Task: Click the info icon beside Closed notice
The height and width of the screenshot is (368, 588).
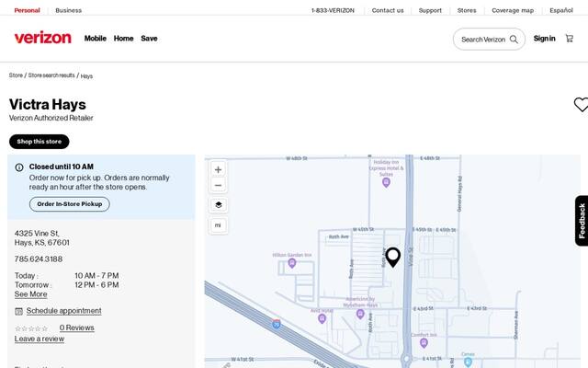Action: point(19,167)
